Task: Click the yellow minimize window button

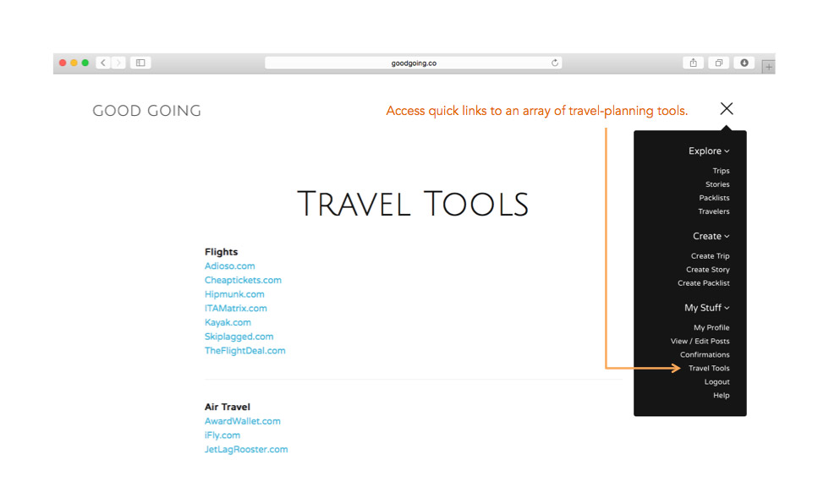Action: pyautogui.click(x=74, y=63)
